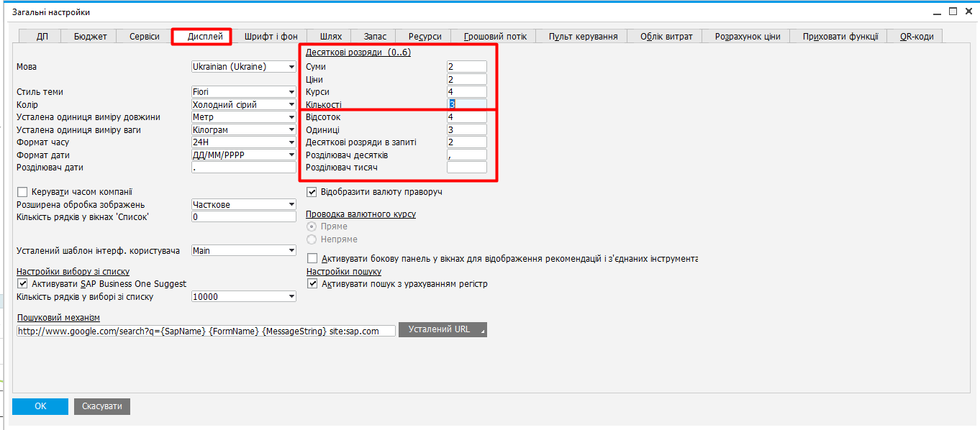Click the Пошуковий механізм URL field
980x430 pixels.
(x=206, y=331)
